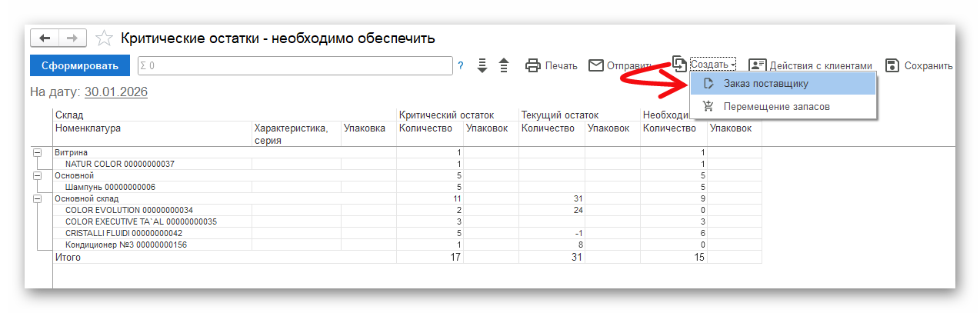The height and width of the screenshot is (313, 980).
Task: Click the Создать document icon
Action: coord(679,63)
